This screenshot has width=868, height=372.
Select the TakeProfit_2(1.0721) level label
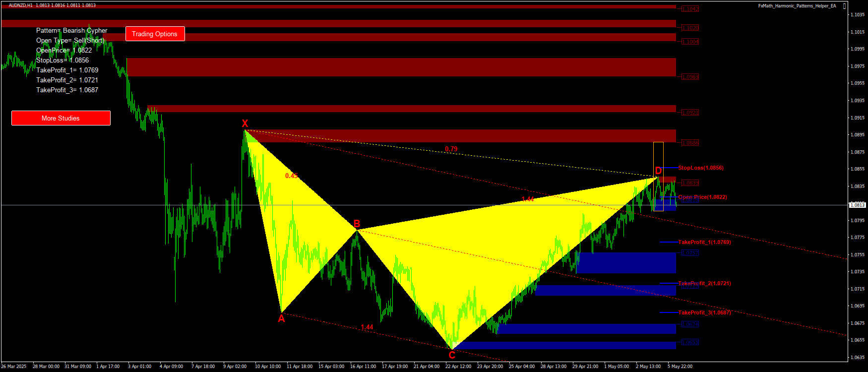tap(704, 283)
